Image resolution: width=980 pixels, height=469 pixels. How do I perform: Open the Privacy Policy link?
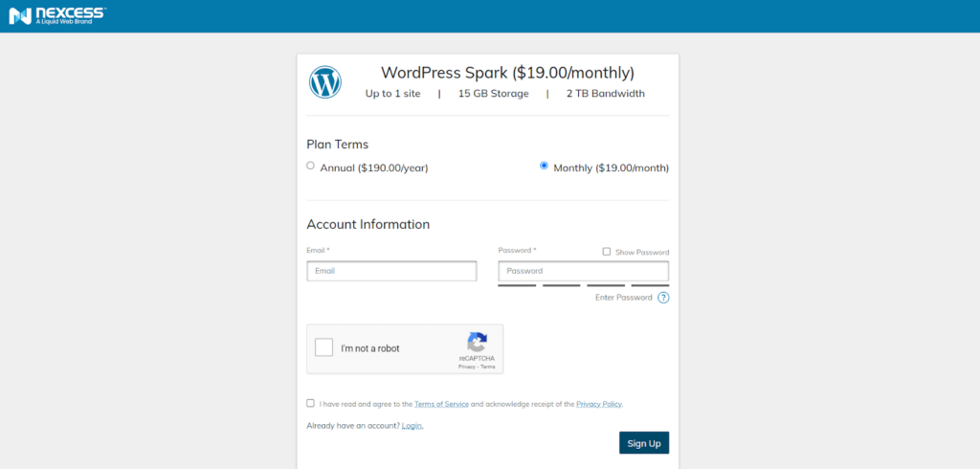point(599,404)
